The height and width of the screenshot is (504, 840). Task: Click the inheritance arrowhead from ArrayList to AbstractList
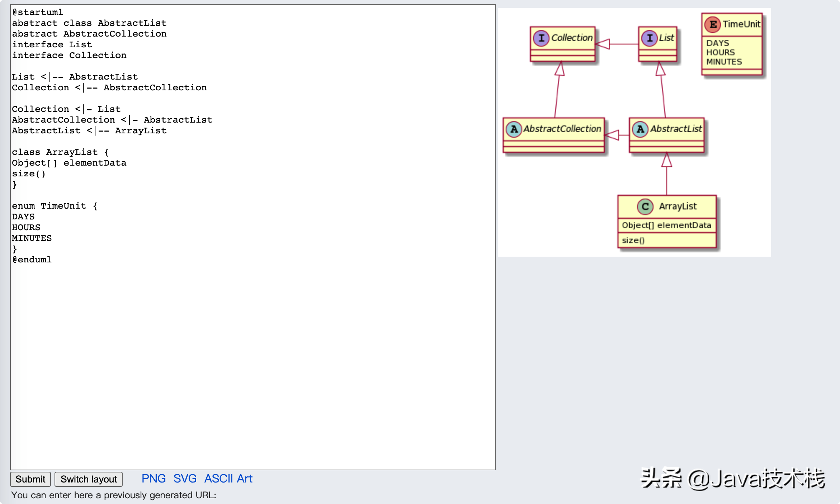tap(667, 160)
